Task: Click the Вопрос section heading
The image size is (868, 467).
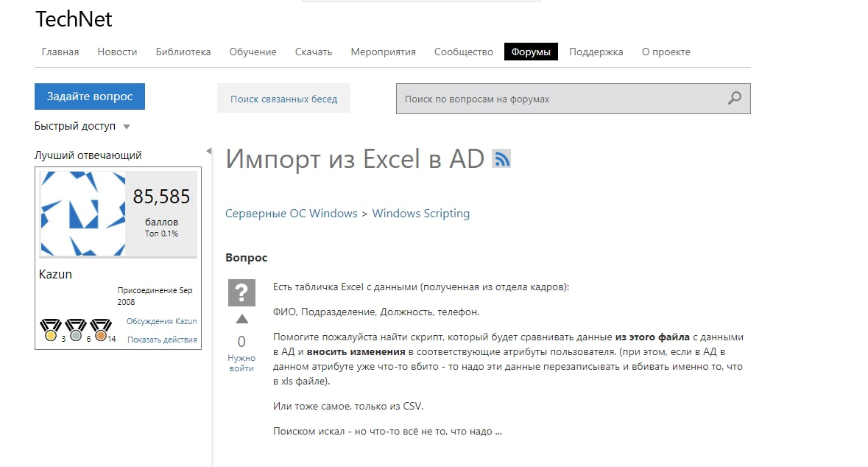Action: [247, 258]
